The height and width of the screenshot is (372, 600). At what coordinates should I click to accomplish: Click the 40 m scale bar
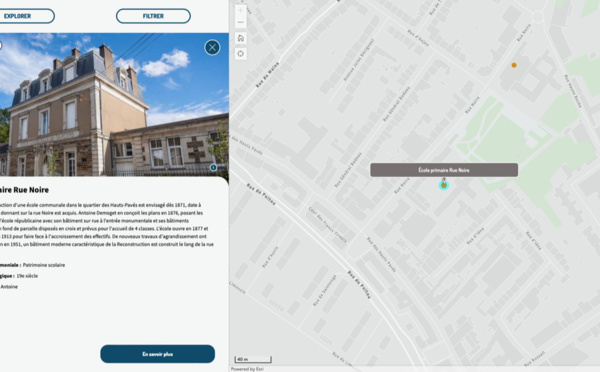point(253,359)
